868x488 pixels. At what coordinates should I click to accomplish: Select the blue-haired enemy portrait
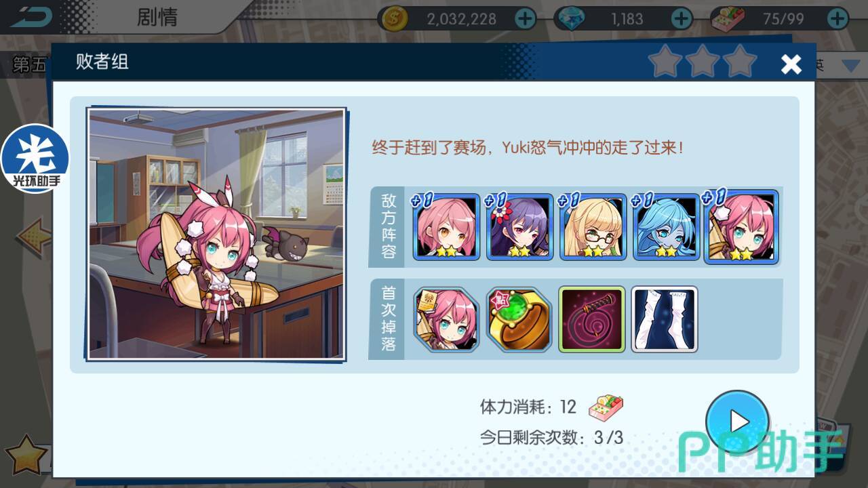tap(666, 227)
